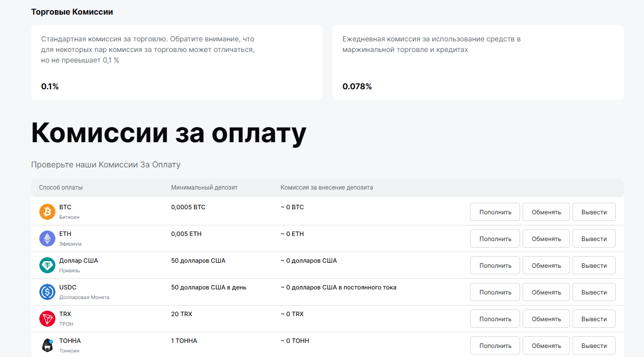Click the Toncoin ТОННА coin icon
Image resolution: width=644 pixels, height=357 pixels.
47,345
